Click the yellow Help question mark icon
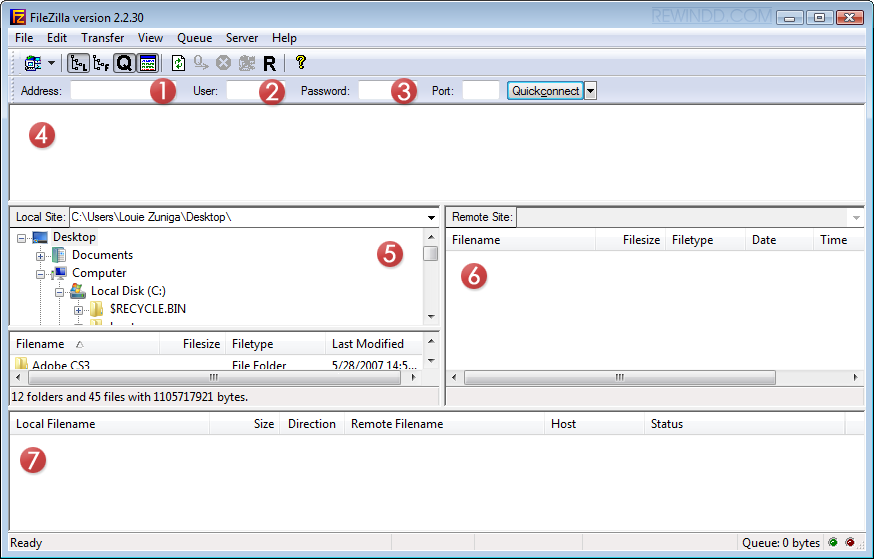Image resolution: width=874 pixels, height=559 pixels. click(300, 62)
